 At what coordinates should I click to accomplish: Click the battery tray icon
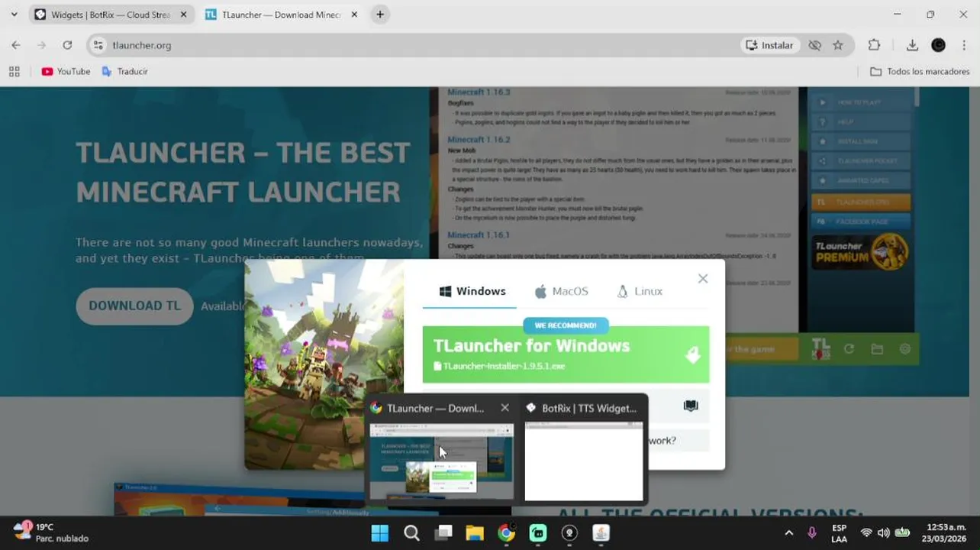click(902, 533)
